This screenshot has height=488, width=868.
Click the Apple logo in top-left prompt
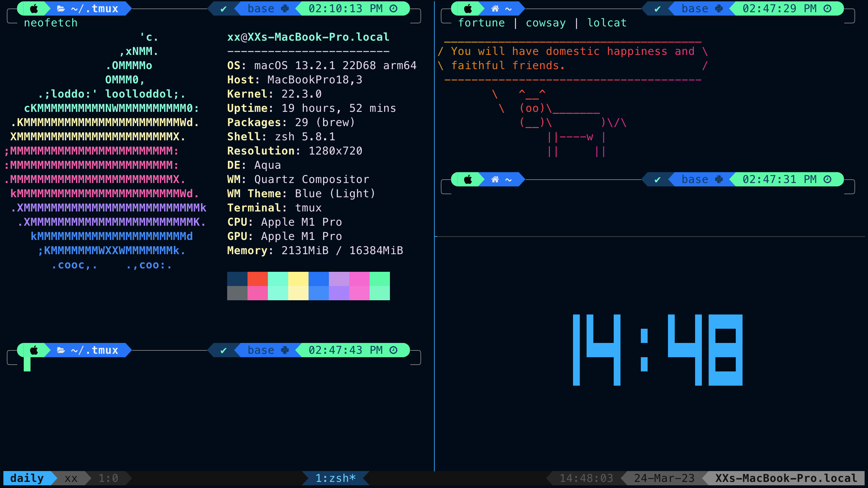point(34,8)
